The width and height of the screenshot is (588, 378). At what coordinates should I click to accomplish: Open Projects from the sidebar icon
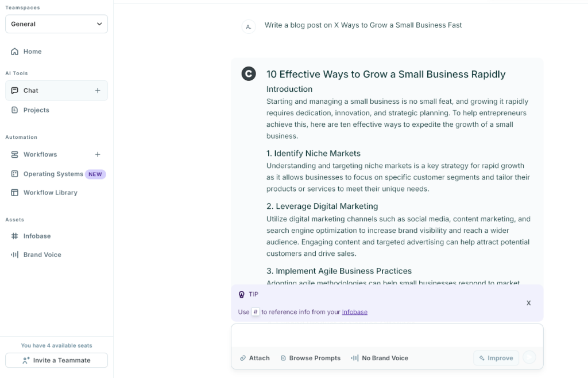15,110
